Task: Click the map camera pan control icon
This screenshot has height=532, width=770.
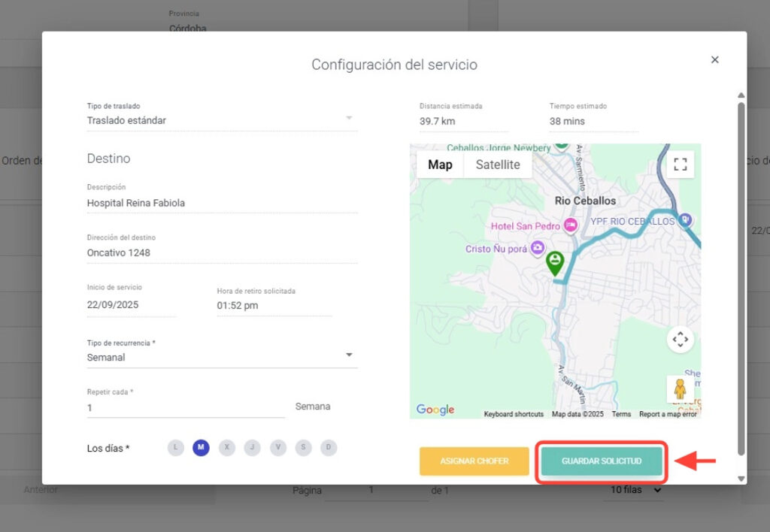Action: [x=680, y=340]
